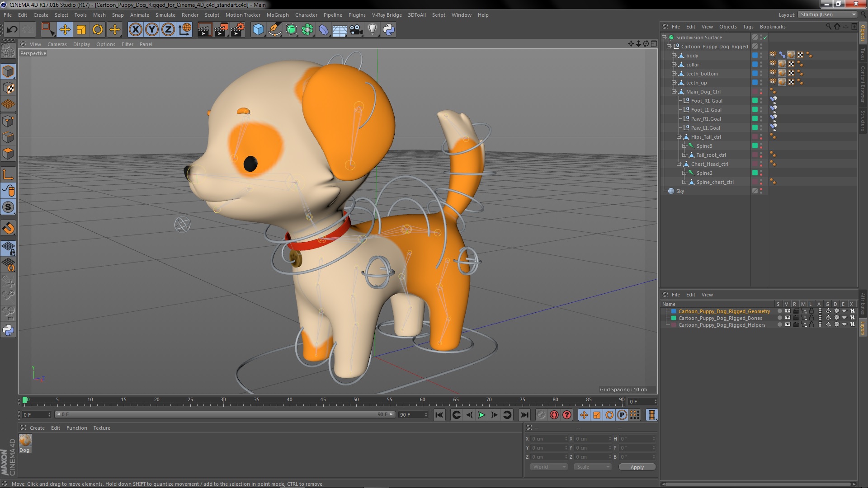Collapse the Cartoon_Puppy_Dog_Rigged null
Screen dimensions: 868x488
[669, 47]
